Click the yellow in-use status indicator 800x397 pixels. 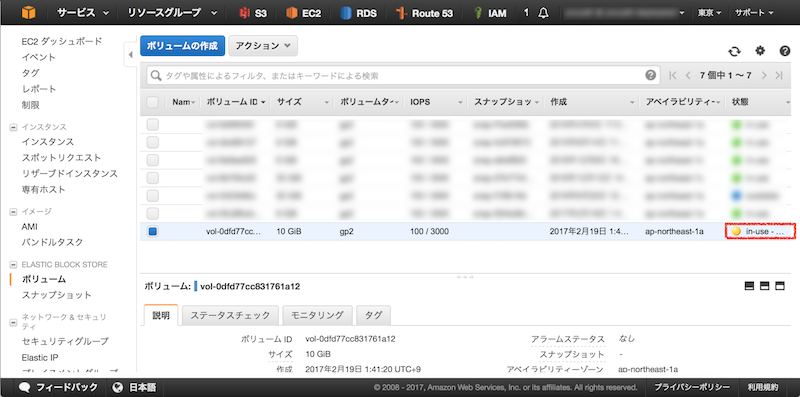tap(736, 231)
